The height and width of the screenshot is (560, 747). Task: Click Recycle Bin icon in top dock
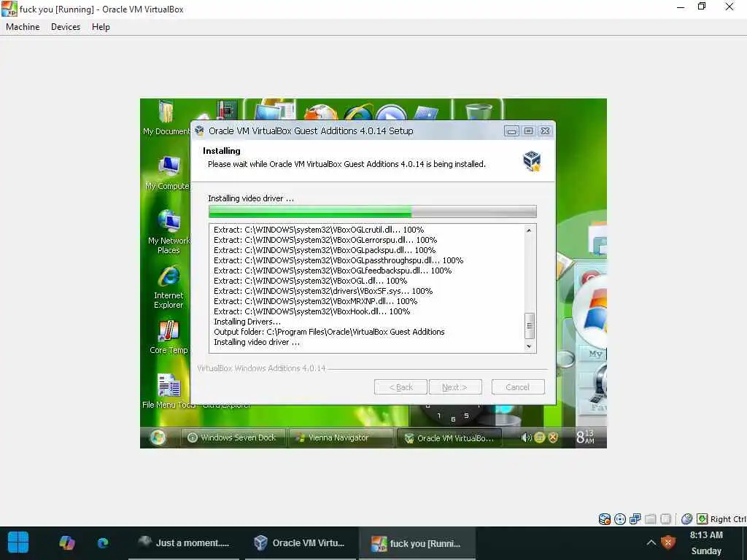pos(479,112)
